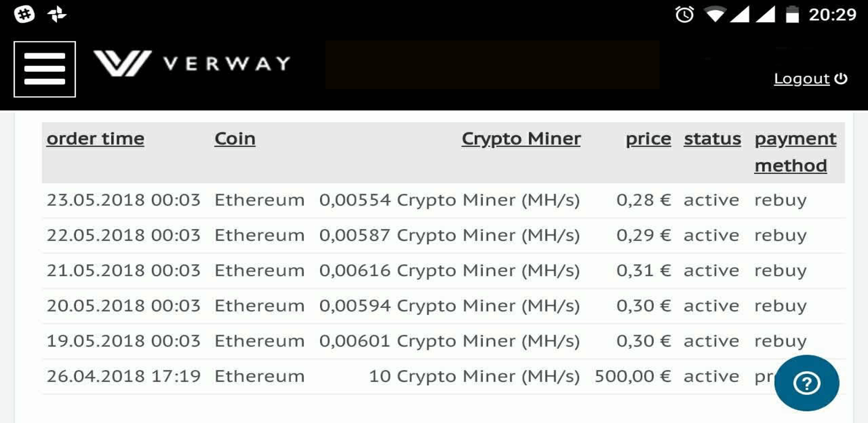Tap the pinwheel notification icon
The image size is (868, 423).
[x=56, y=14]
